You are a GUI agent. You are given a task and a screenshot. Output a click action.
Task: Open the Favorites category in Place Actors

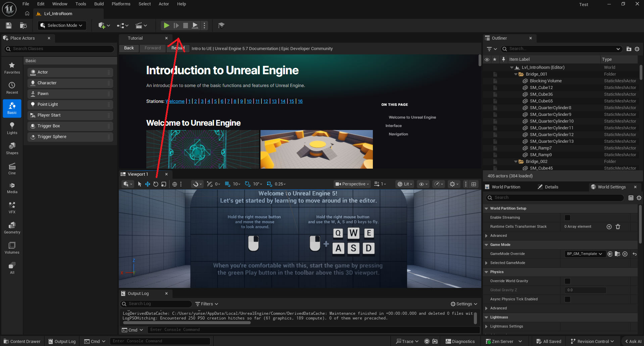[12, 68]
